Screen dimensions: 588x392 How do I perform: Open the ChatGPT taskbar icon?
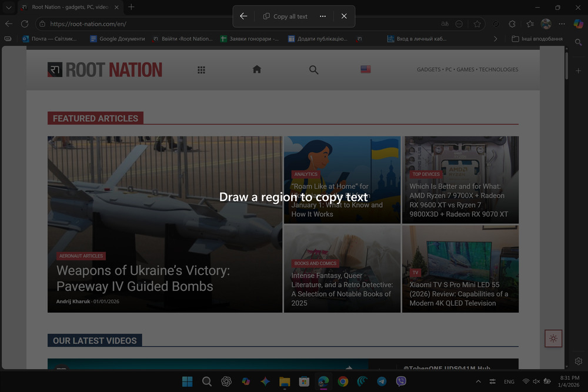226,381
